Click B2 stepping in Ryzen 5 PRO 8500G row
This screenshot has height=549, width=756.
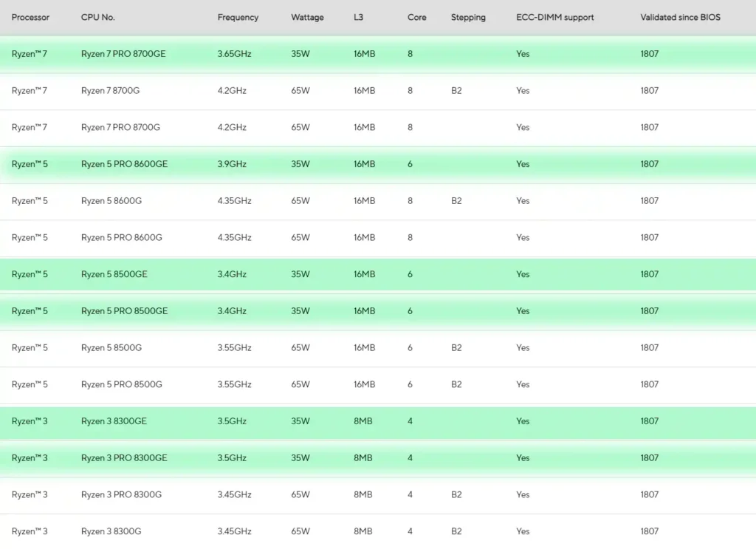[456, 384]
